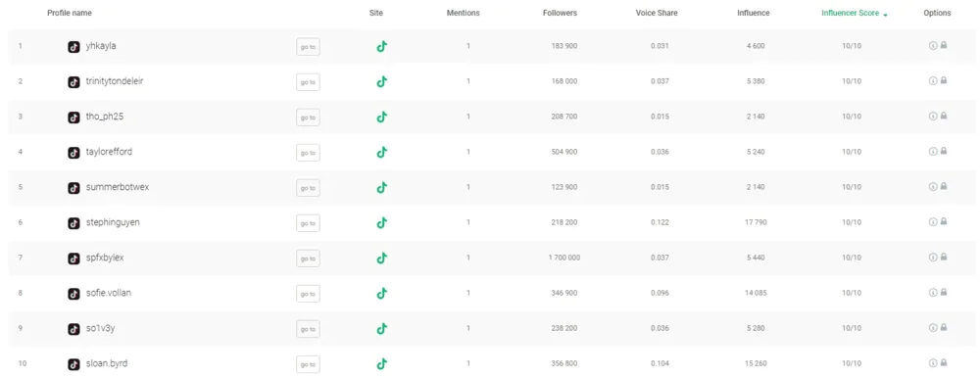Click followers value 504 900
The height and width of the screenshot is (377, 980).
pos(564,152)
